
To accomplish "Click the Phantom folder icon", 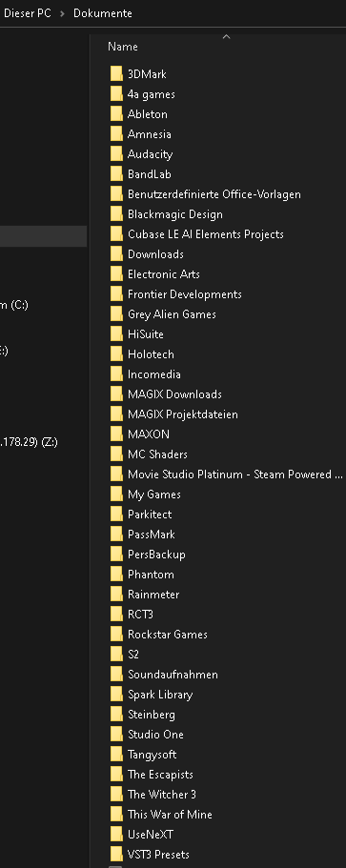I will (x=116, y=574).
